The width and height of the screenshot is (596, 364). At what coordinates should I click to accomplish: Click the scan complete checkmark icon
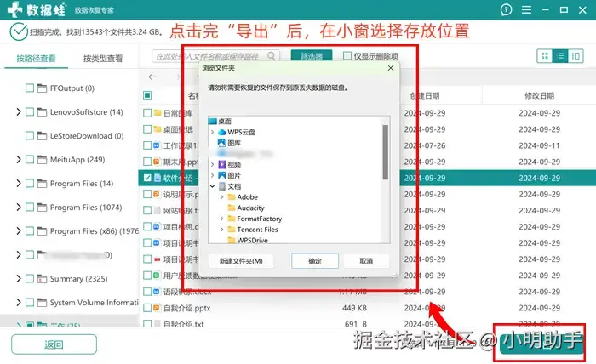point(18,31)
